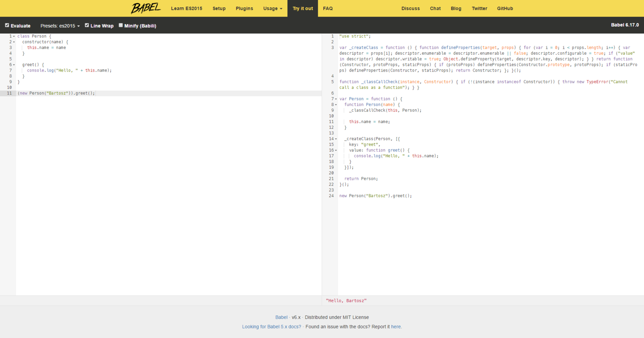Click 'this.name = name' in input editor
644x338 pixels.
click(46, 47)
